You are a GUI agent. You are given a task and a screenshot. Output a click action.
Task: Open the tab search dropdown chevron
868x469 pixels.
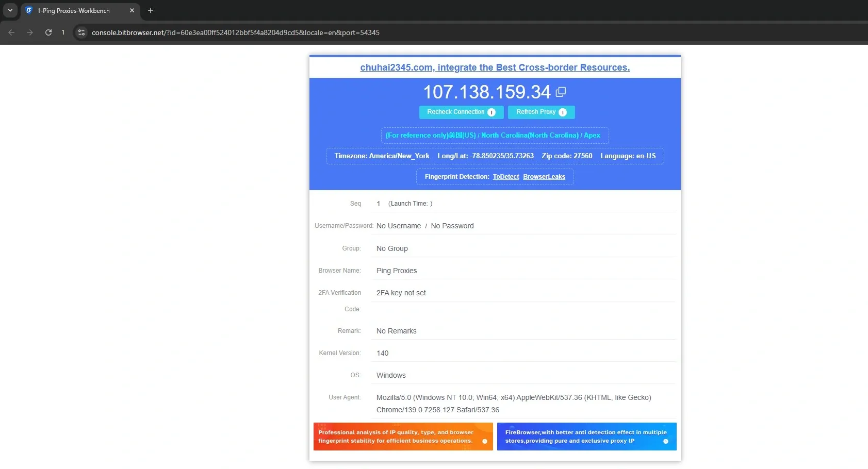pos(10,10)
